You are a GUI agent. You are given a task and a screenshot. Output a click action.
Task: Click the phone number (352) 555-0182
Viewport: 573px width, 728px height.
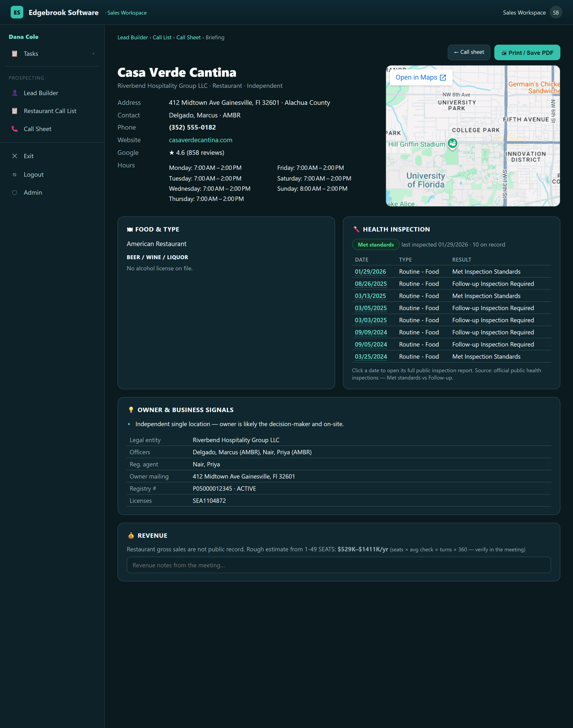(x=192, y=127)
